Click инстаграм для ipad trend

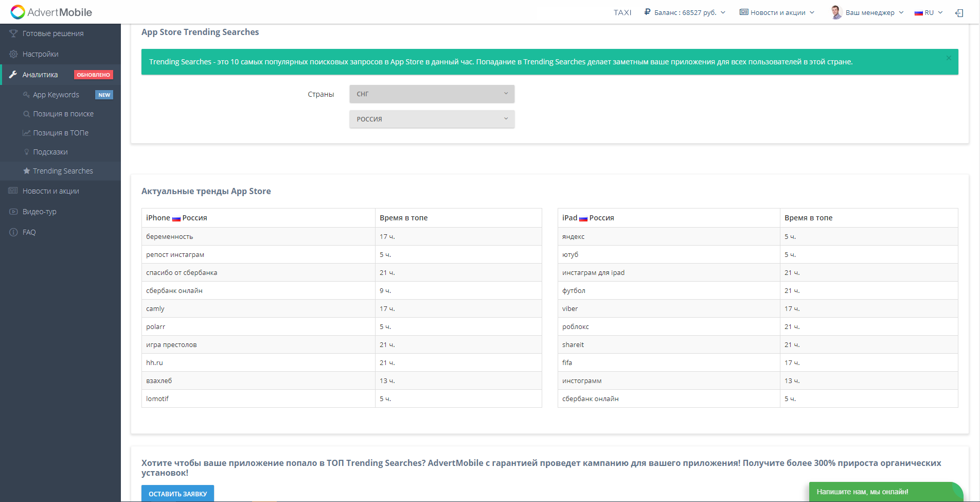(x=593, y=272)
